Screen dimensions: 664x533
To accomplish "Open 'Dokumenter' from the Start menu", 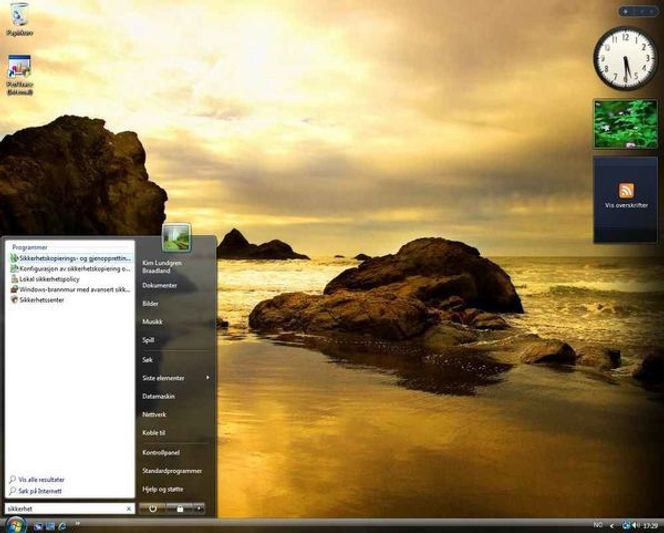I will [x=160, y=285].
